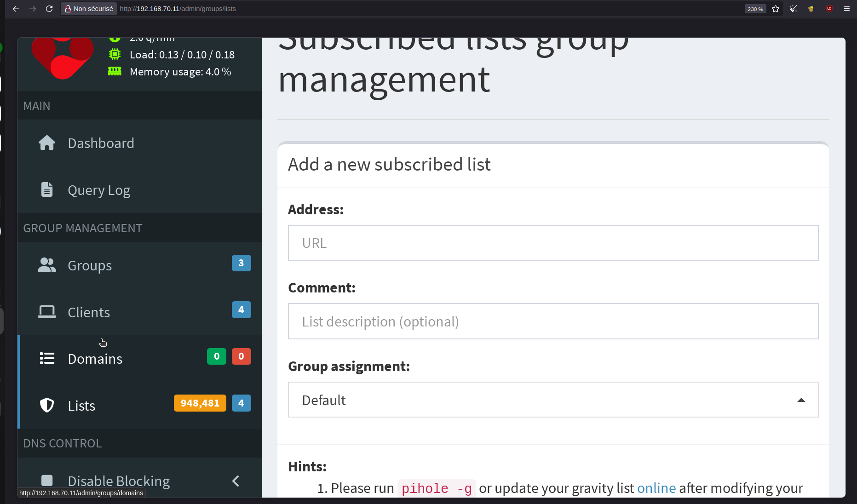Screen dimensions: 857x504
Task: Click the Lists blue badge 4
Action: [x=241, y=403]
